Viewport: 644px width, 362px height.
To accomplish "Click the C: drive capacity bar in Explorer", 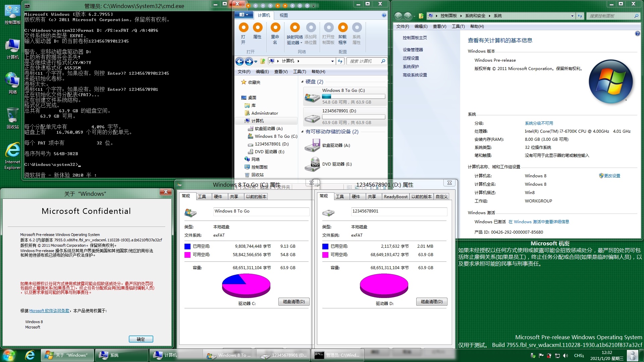I will coord(354,97).
